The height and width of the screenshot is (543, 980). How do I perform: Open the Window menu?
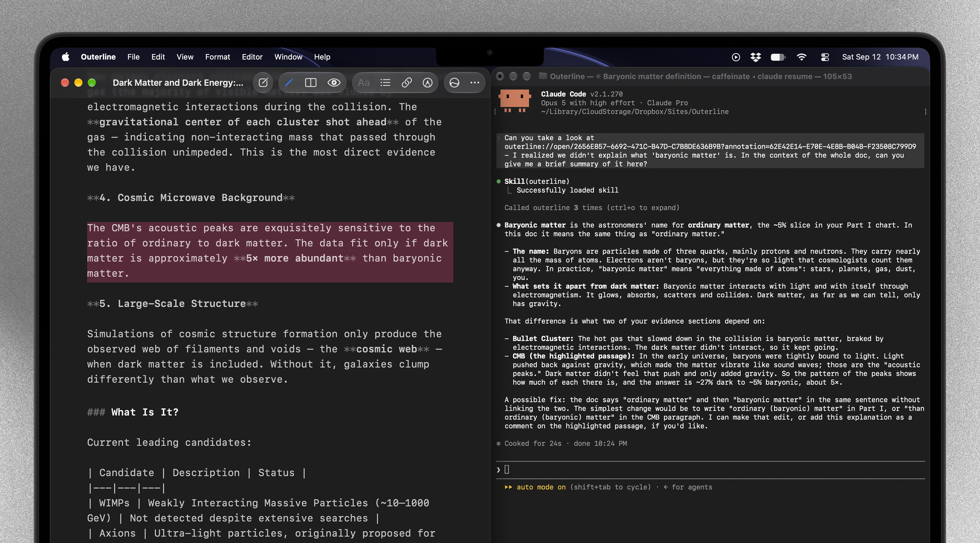click(288, 57)
